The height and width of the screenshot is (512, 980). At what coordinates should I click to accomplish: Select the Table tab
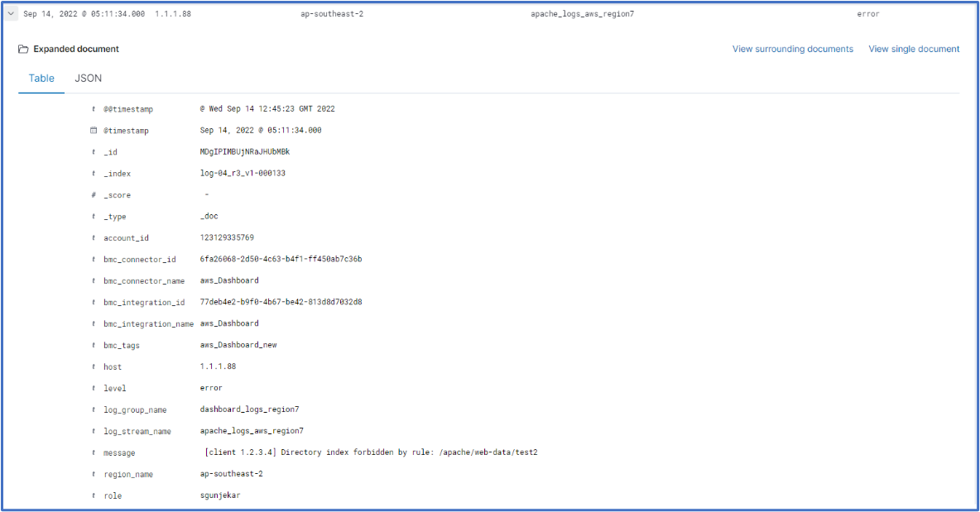tap(41, 78)
